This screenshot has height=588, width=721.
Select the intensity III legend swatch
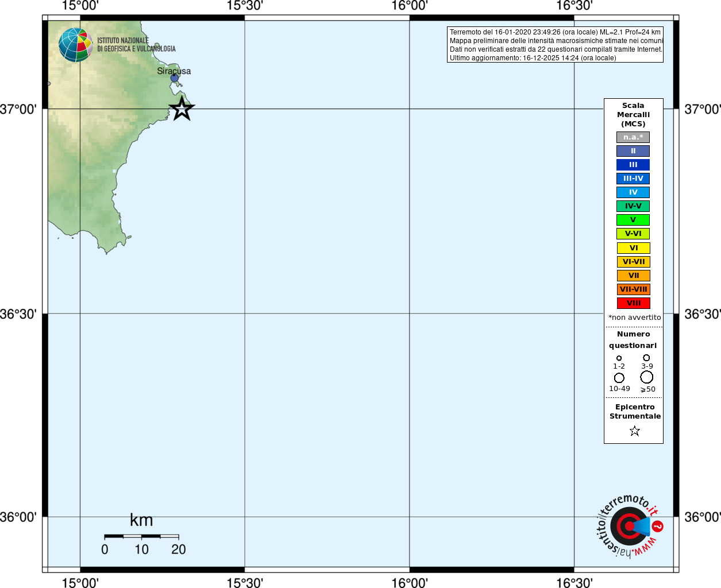633,165
